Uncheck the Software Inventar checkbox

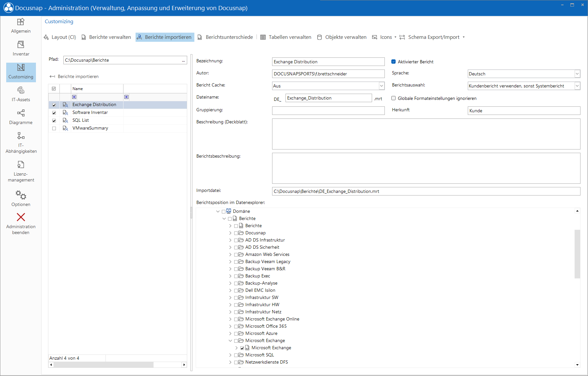54,113
